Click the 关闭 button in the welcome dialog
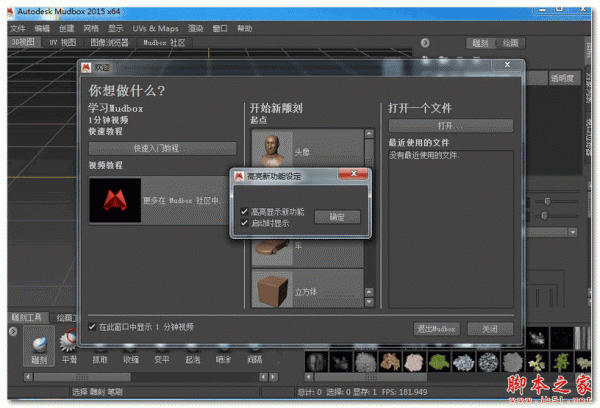This screenshot has width=600, height=408. [x=490, y=329]
